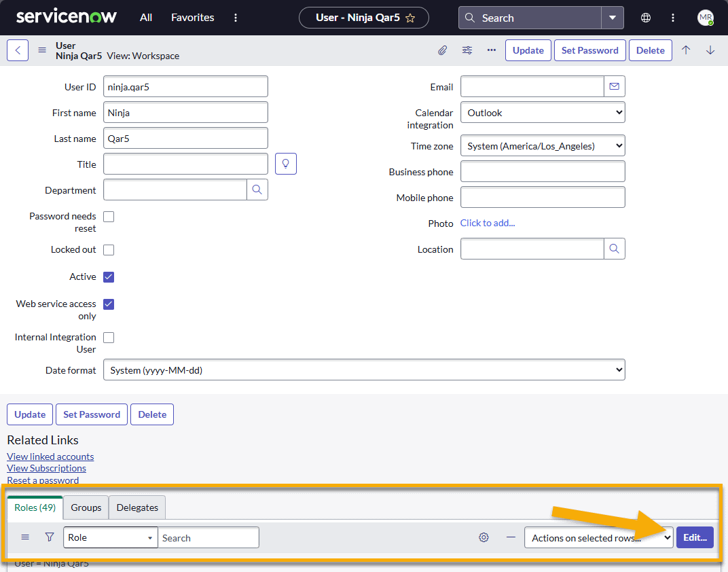Click the lightbulb icon beside Title
The image size is (728, 572).
click(x=285, y=164)
